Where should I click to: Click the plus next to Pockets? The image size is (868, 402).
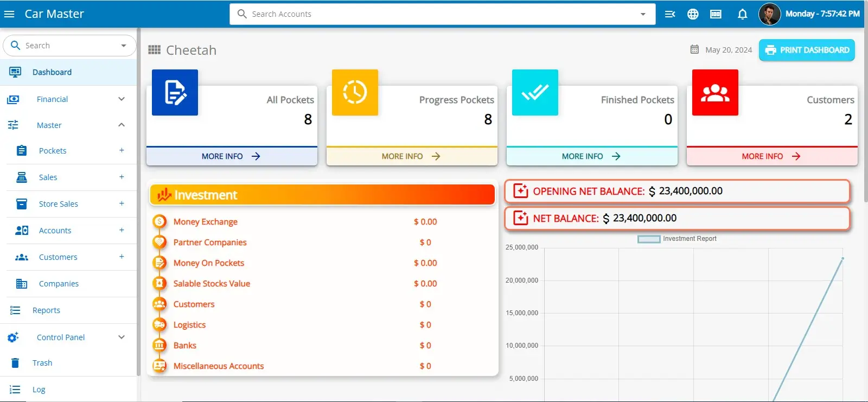[122, 150]
